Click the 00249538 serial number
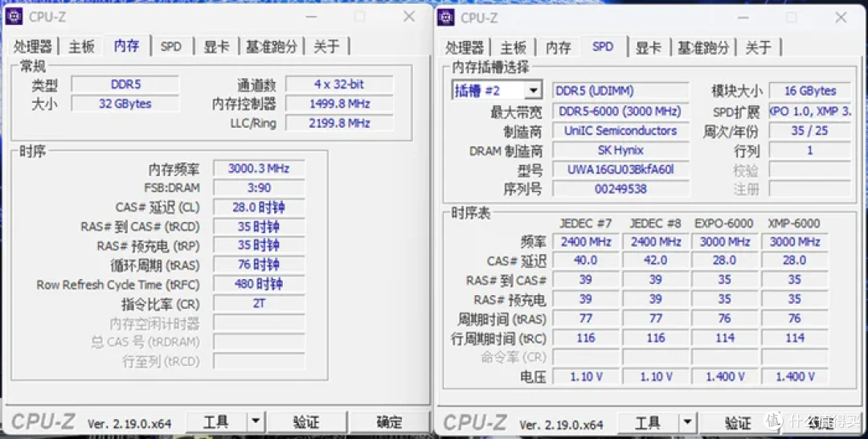This screenshot has width=868, height=439. click(x=620, y=189)
